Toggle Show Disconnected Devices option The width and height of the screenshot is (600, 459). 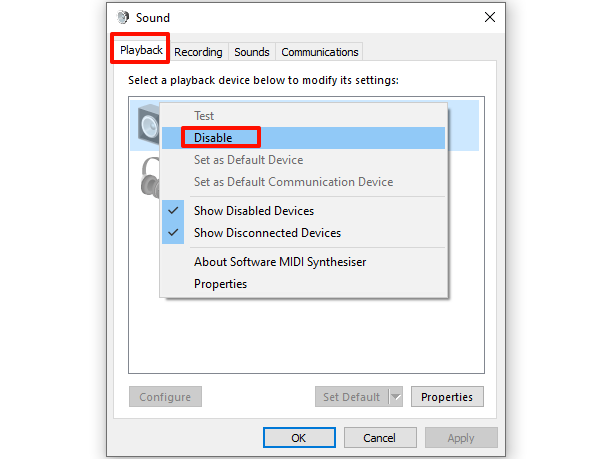(267, 233)
